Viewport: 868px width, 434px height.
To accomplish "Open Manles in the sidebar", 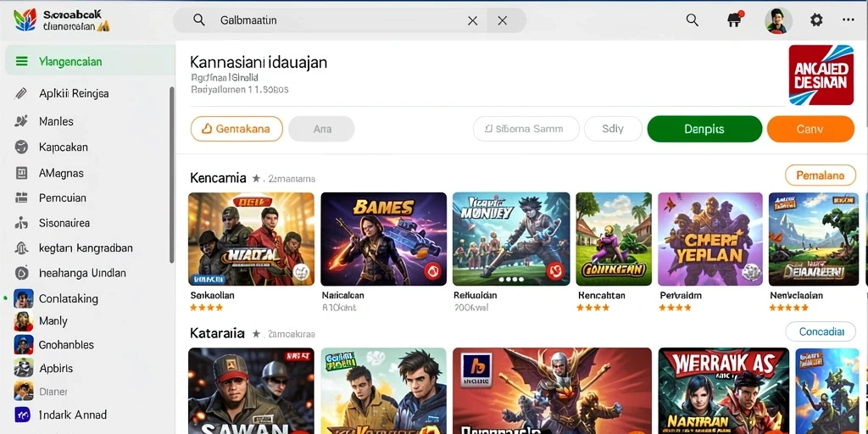I will [56, 121].
